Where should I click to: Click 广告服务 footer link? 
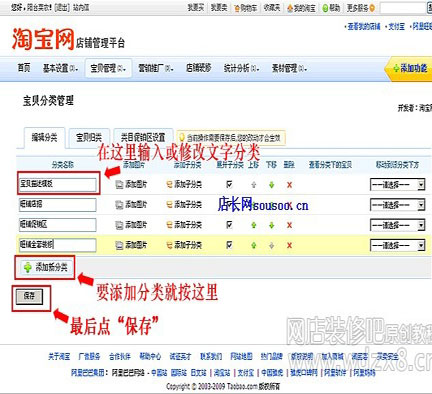89,357
